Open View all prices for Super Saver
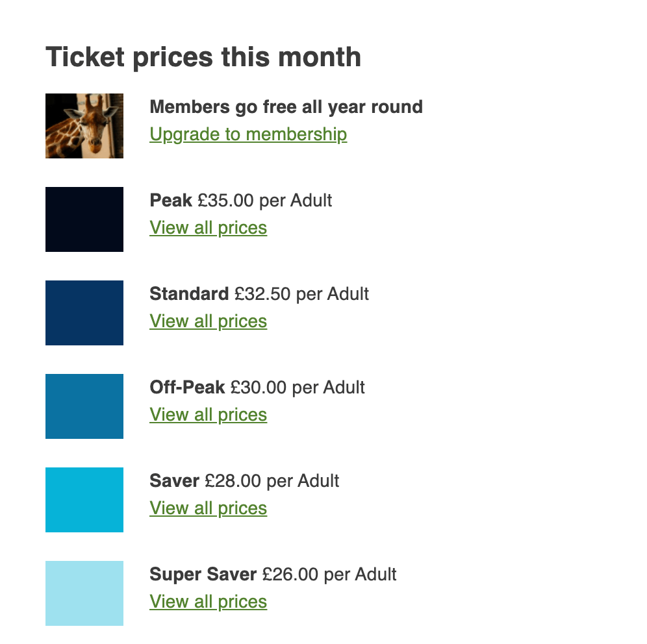 (208, 602)
